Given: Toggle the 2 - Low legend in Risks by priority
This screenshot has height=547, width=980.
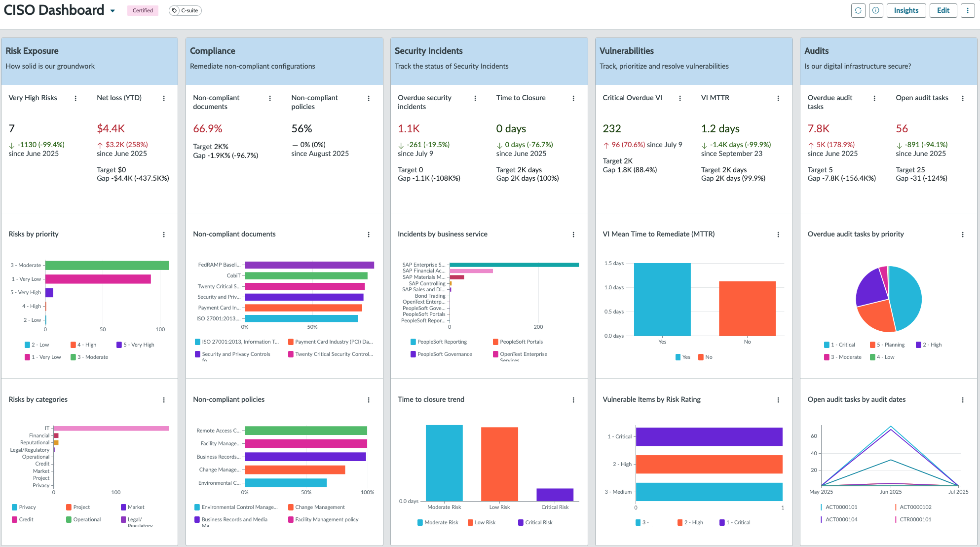Looking at the screenshot, I should [x=37, y=345].
